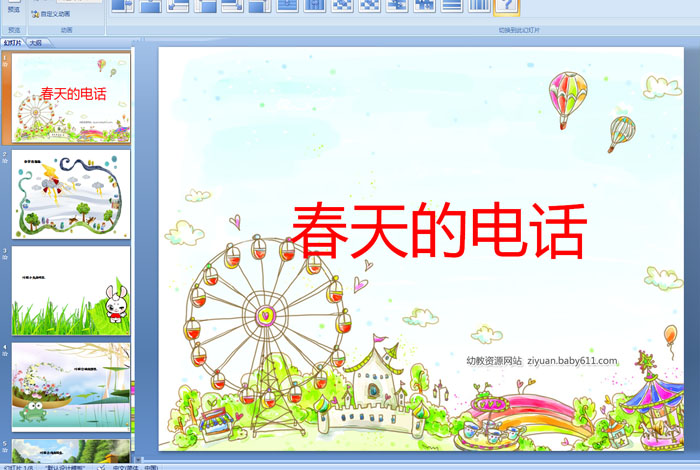The width and height of the screenshot is (700, 470).
Task: Play animations via star icon under slide 3
Action: [5, 258]
